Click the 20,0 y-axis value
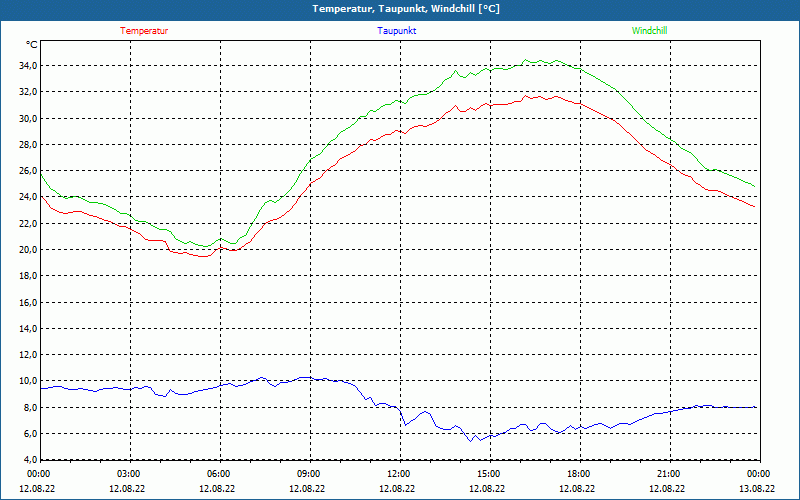The width and height of the screenshot is (800, 500). pos(28,249)
